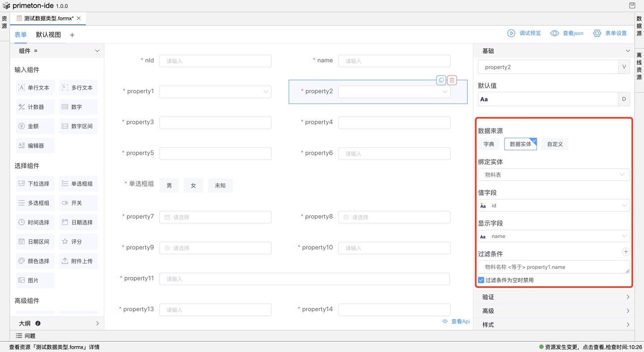Viewport: 644px width, 352px height.
Task: Click the property11 input field
Action: click(304, 279)
